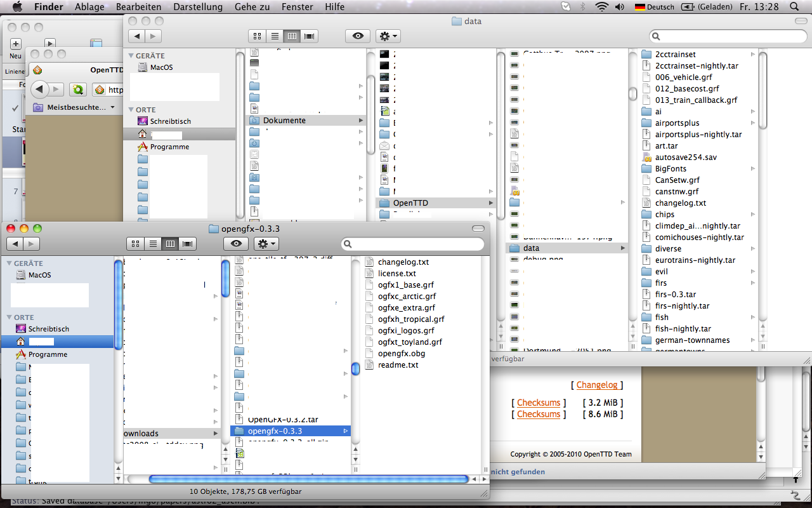Click Quick Look eye button in data window
This screenshot has height=508, width=812.
[358, 36]
